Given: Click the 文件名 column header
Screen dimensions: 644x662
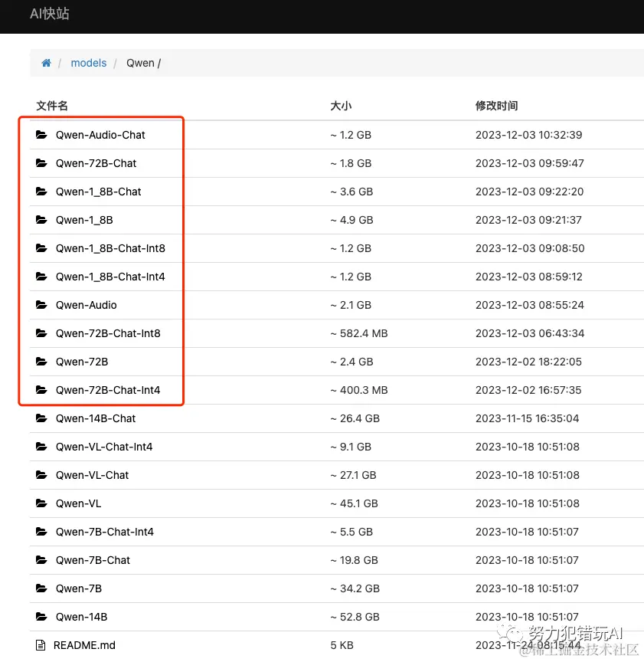Looking at the screenshot, I should click(52, 106).
